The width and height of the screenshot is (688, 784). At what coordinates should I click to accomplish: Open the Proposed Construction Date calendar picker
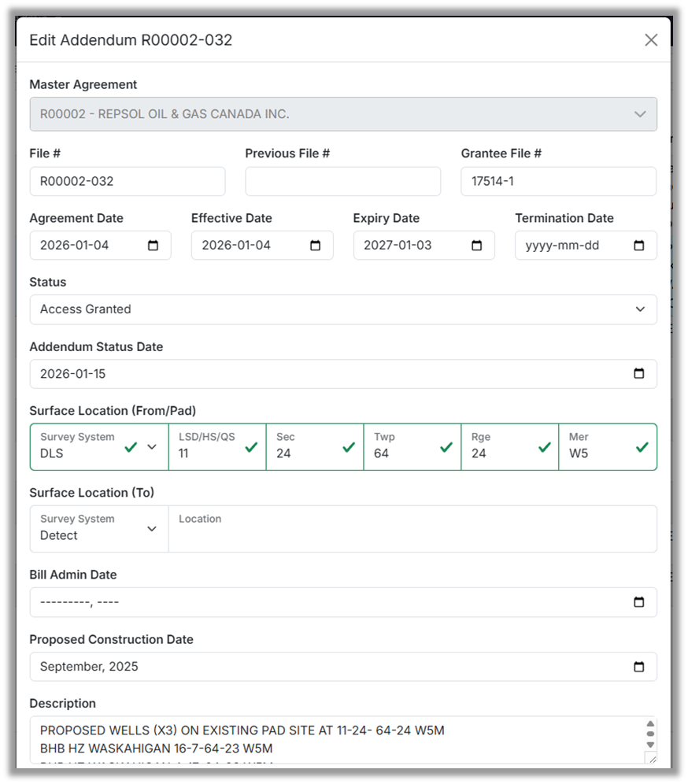[639, 667]
